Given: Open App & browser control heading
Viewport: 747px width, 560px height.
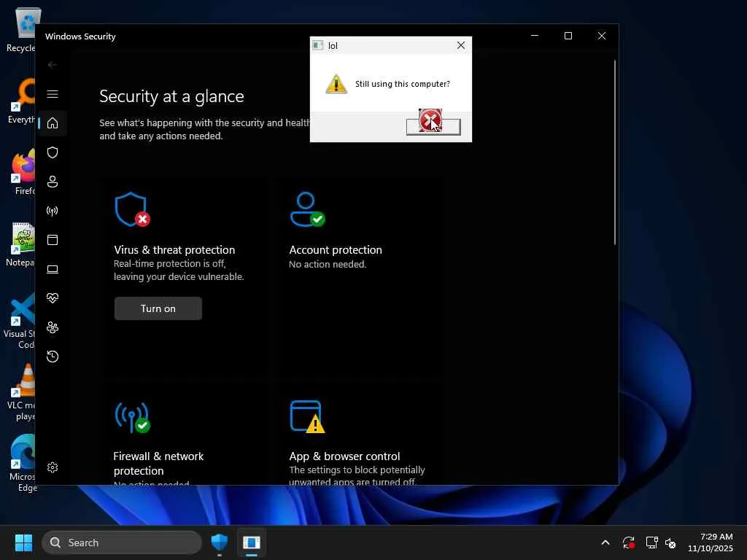Looking at the screenshot, I should 344,456.
